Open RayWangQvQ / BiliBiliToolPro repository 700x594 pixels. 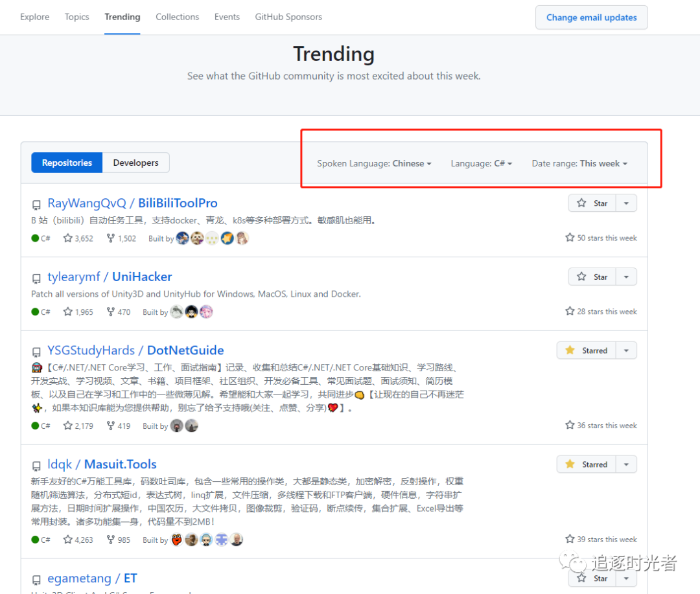(x=133, y=203)
